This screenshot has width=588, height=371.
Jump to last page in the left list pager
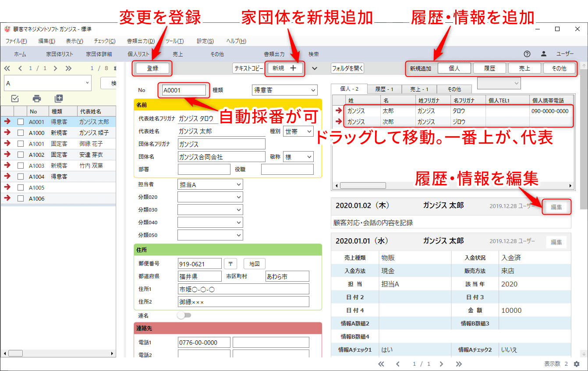coord(68,68)
